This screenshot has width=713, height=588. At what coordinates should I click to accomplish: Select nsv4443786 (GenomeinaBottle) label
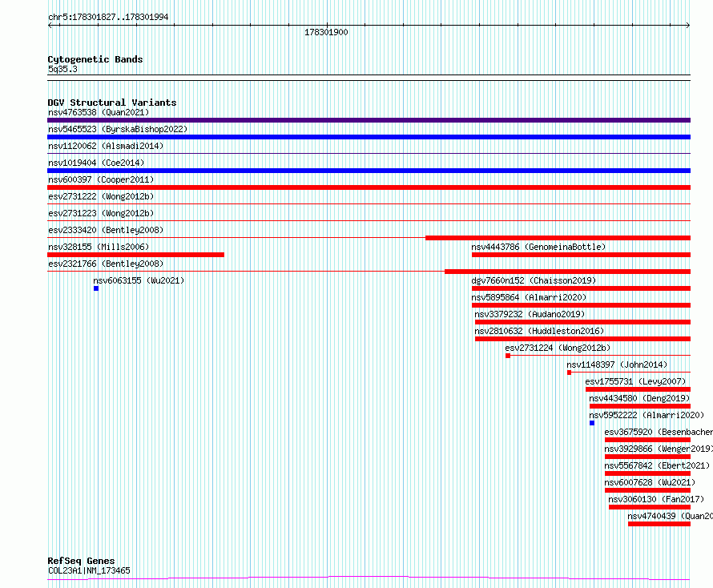[538, 247]
